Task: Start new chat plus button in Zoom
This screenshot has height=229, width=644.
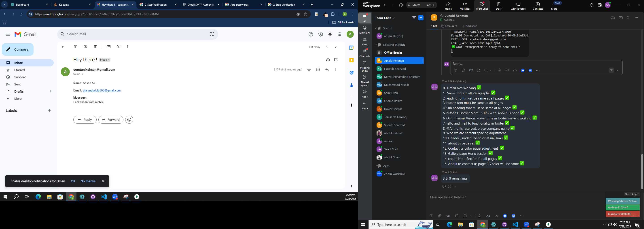Action: [x=421, y=18]
